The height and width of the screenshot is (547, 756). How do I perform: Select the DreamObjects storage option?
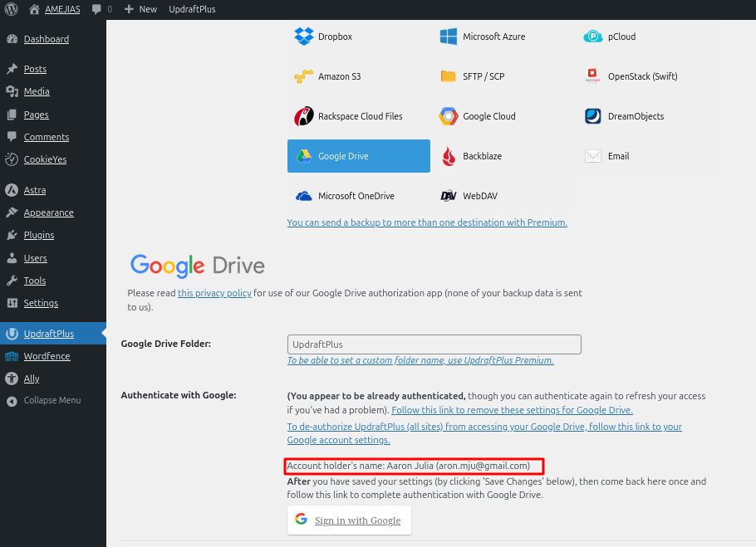623,116
